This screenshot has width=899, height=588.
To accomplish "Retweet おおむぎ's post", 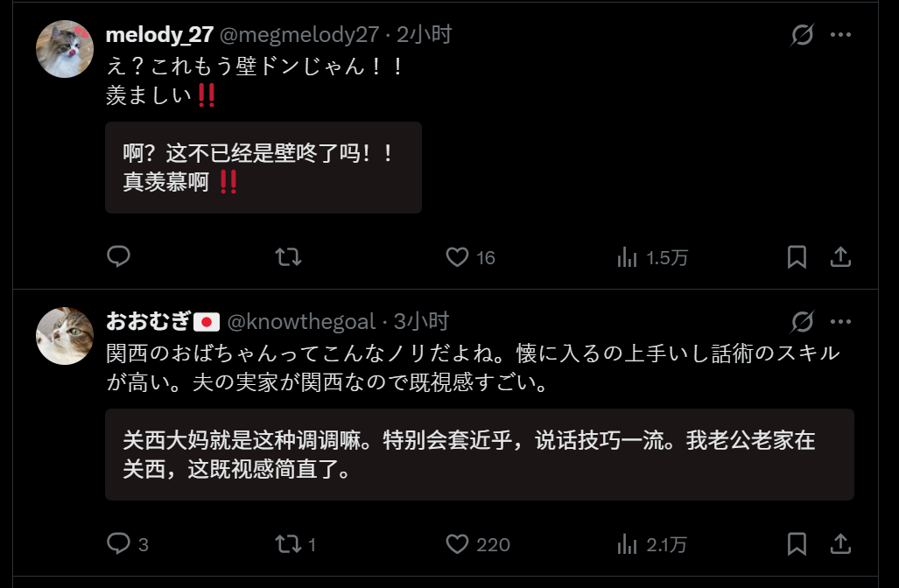I will 295,544.
